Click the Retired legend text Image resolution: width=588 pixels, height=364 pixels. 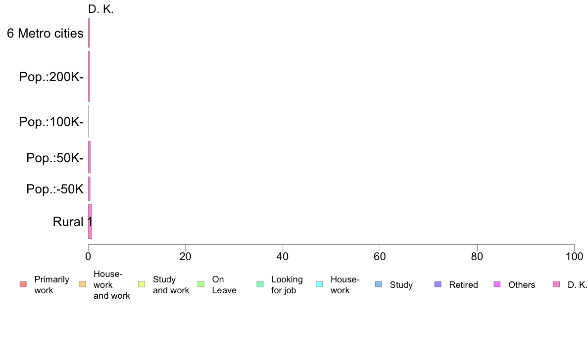point(463,285)
